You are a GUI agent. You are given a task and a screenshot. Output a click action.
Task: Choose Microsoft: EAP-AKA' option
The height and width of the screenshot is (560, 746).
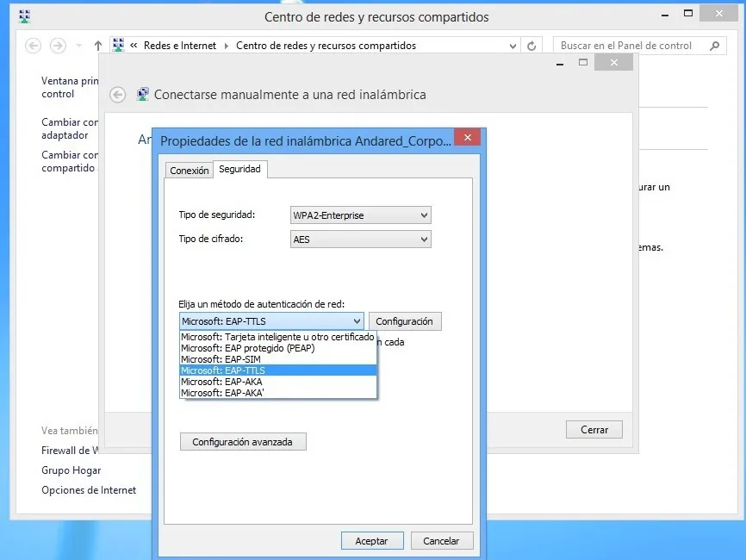[x=278, y=393]
